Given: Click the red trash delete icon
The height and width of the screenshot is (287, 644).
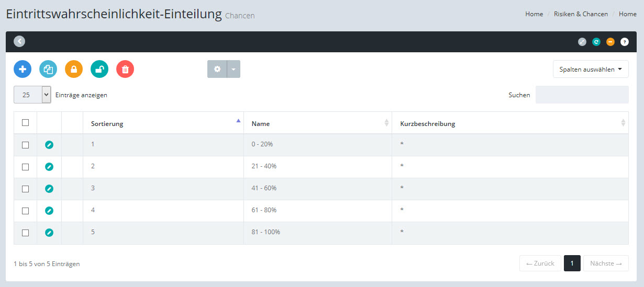Looking at the screenshot, I should 125,69.
